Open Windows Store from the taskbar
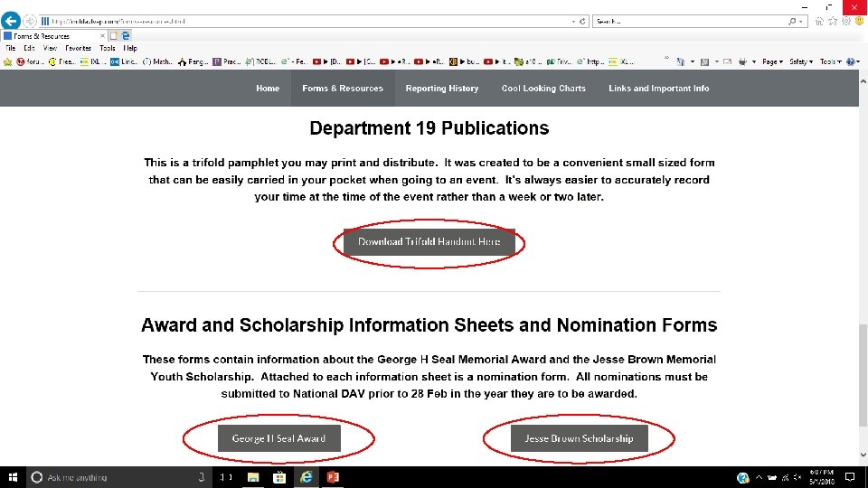 pyautogui.click(x=279, y=477)
